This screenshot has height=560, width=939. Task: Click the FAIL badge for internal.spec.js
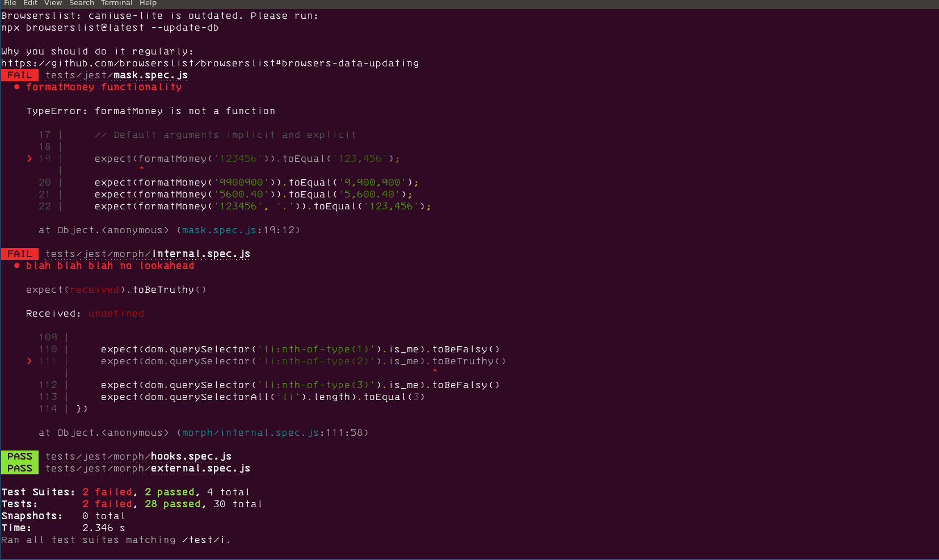tap(19, 254)
